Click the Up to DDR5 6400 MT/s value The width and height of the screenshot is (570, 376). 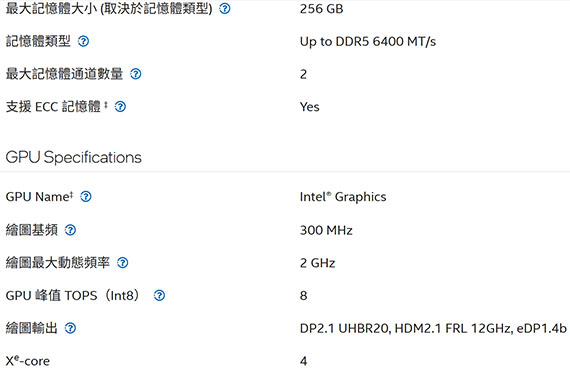pyautogui.click(x=368, y=41)
